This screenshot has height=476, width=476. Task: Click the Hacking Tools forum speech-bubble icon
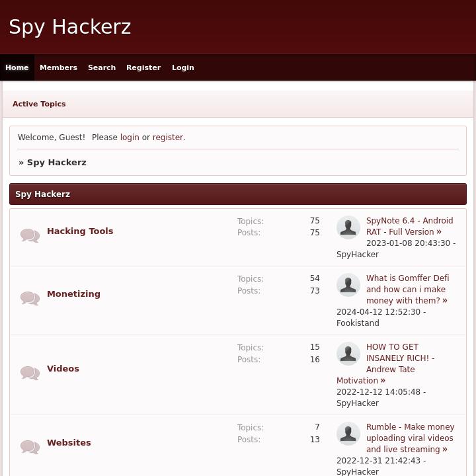pyautogui.click(x=30, y=235)
